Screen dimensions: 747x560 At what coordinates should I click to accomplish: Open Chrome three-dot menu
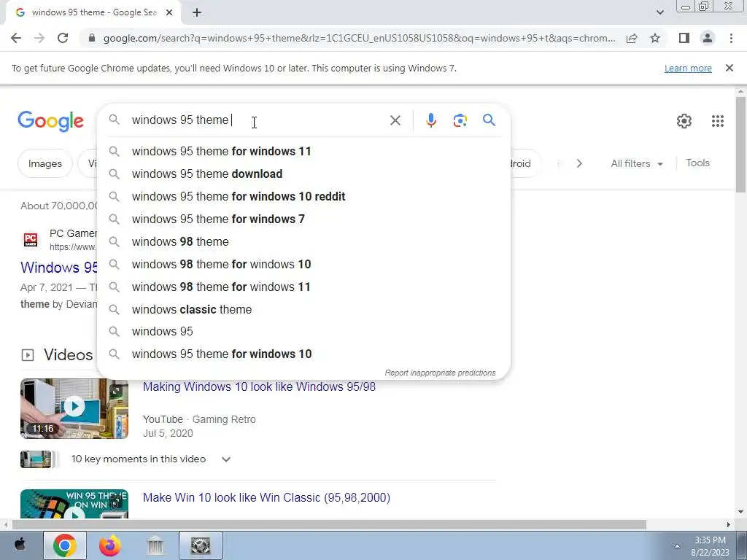[731, 38]
